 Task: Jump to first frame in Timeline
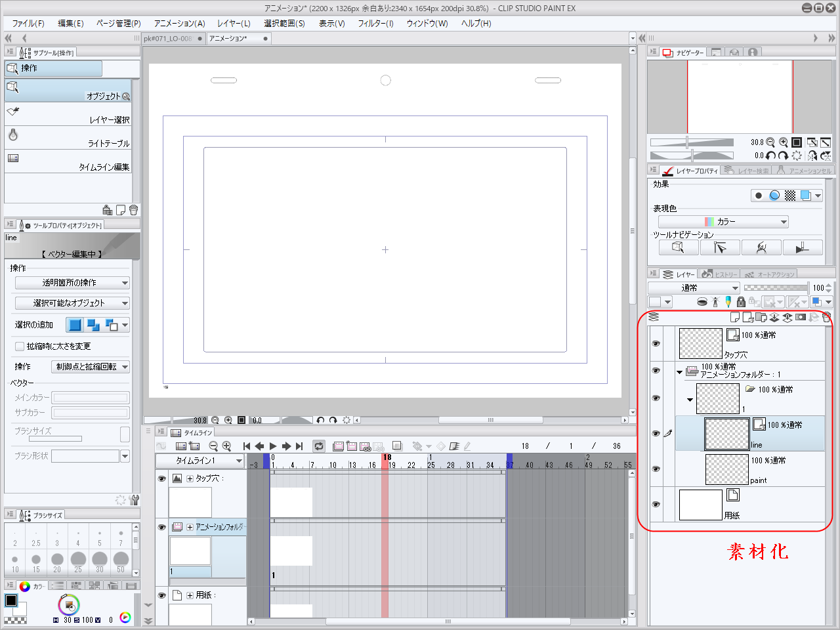247,446
